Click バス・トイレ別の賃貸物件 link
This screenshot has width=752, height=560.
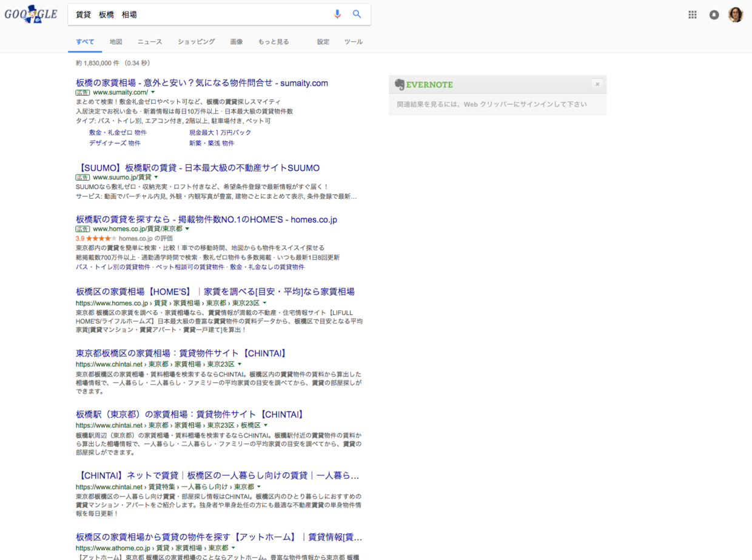click(x=113, y=267)
